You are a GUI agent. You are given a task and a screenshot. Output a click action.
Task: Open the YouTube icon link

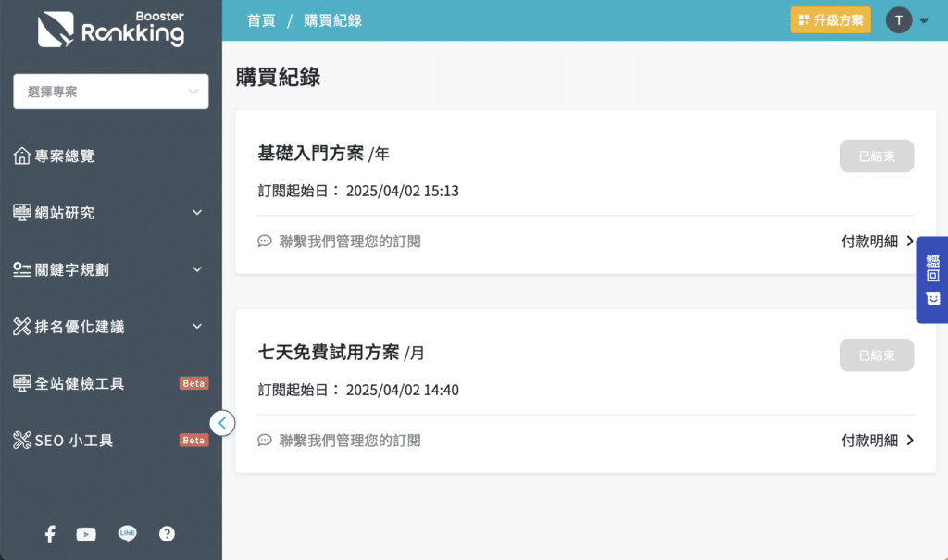[x=86, y=534]
